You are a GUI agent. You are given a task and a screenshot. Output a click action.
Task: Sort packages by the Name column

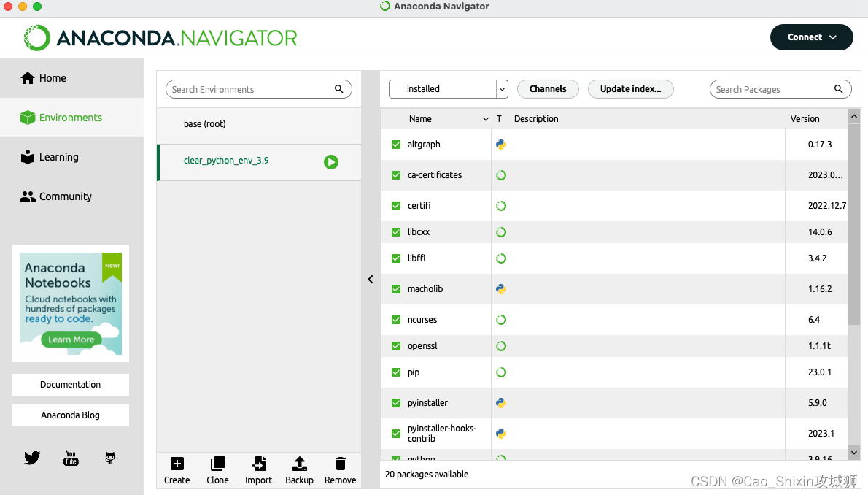coord(436,118)
